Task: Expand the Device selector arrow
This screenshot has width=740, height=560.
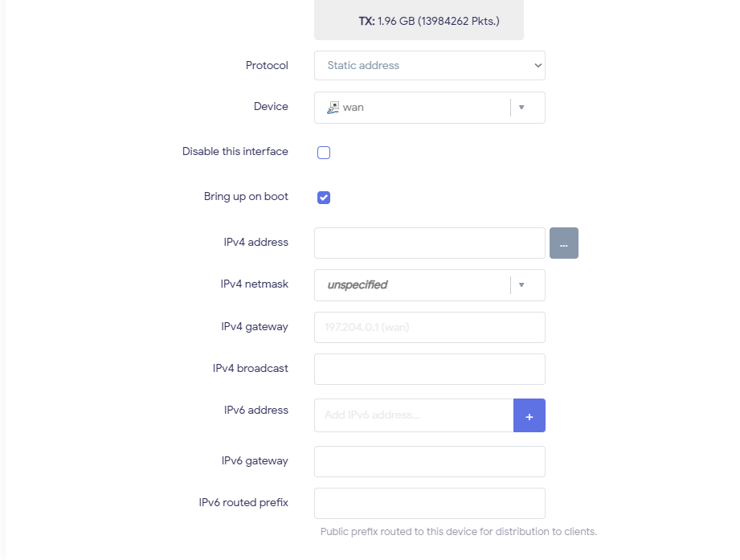Action: pos(521,108)
